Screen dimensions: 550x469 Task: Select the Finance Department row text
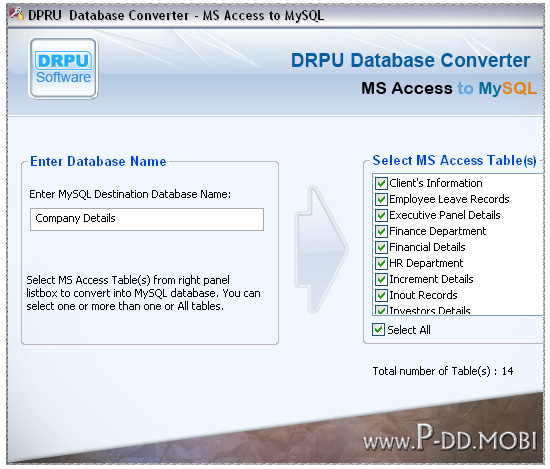pos(437,231)
